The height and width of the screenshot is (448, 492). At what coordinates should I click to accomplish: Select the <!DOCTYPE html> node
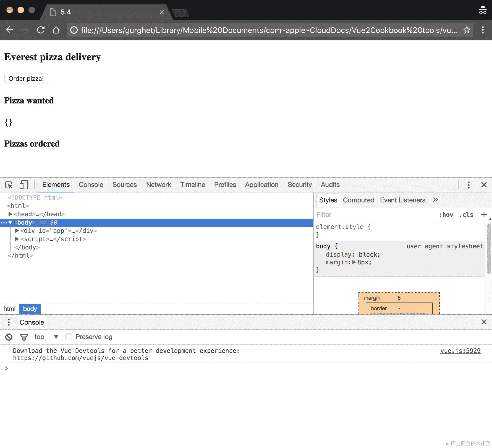tap(35, 197)
